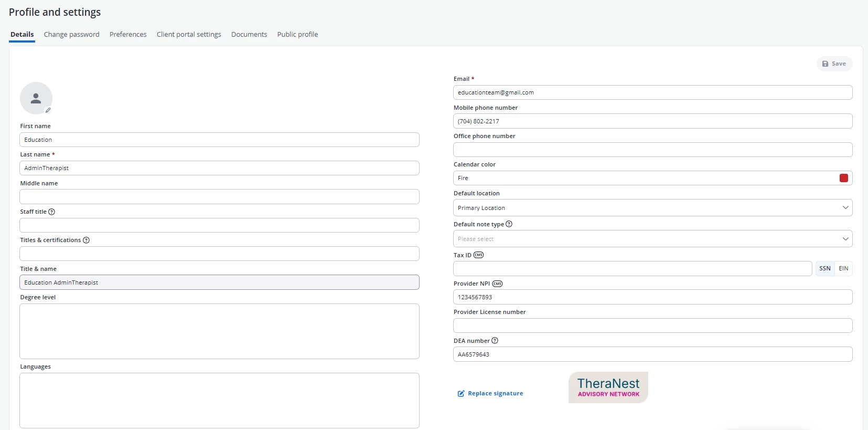Screen dimensions: 868x430
Task: Open the DEA number help icon
Action: [x=495, y=340]
